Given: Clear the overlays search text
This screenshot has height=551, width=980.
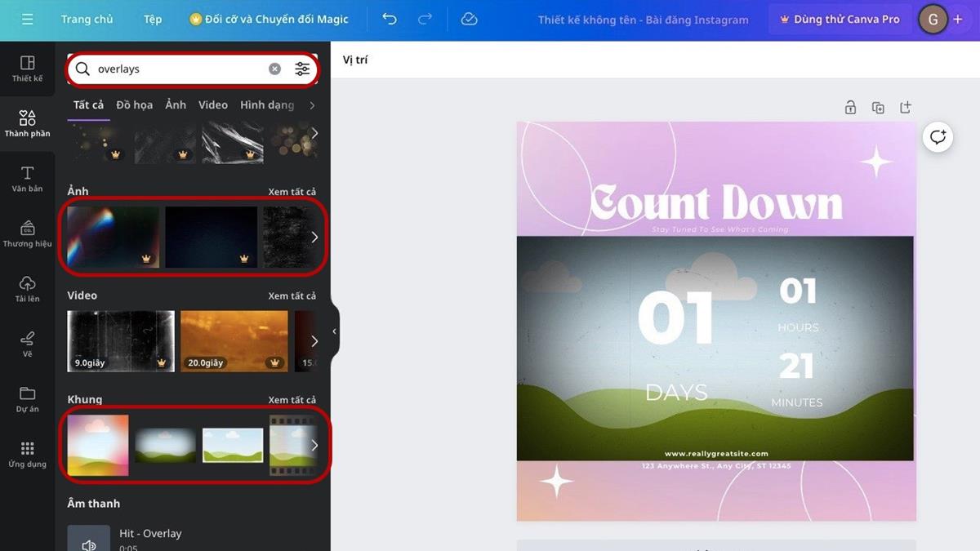Looking at the screenshot, I should (x=274, y=69).
